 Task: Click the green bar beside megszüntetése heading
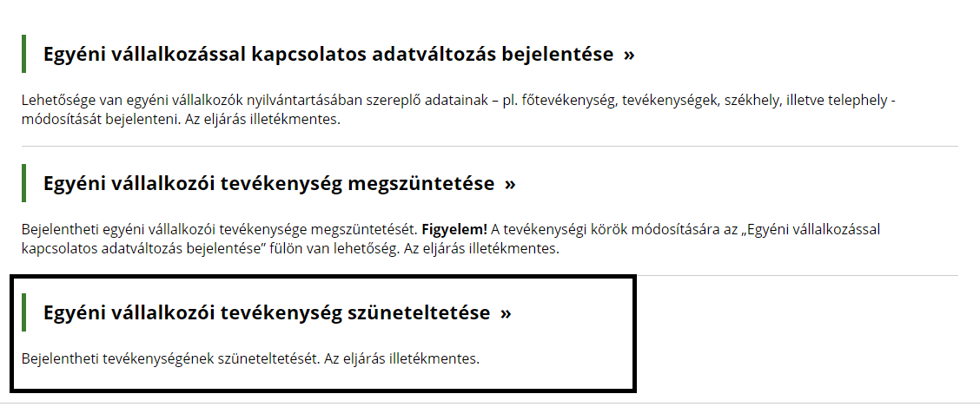(24, 183)
